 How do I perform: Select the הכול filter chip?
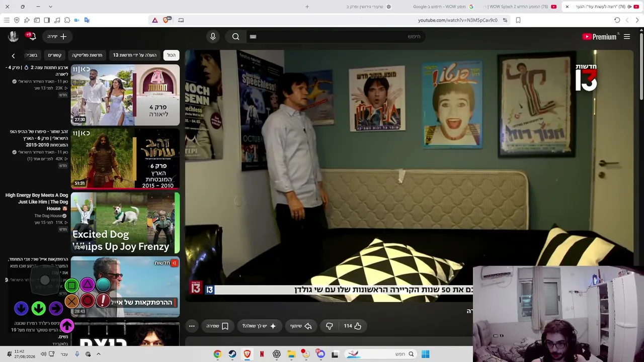172,55
